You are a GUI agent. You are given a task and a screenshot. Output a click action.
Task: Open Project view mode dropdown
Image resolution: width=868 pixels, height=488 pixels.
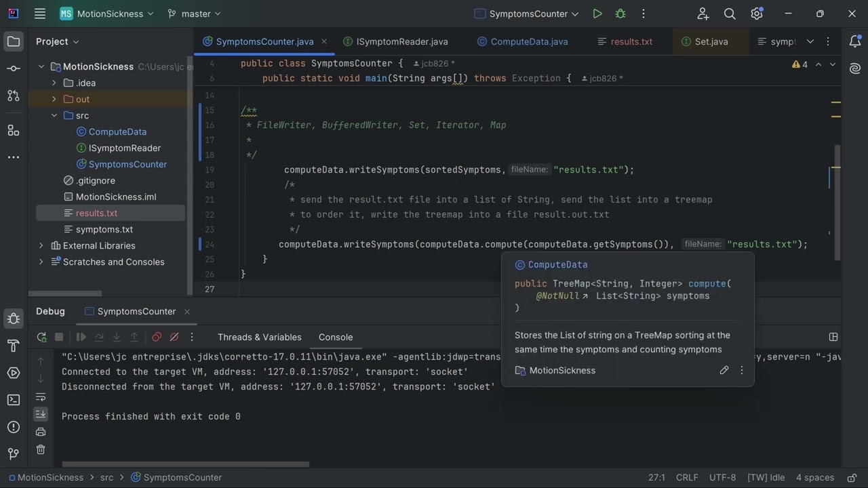(58, 41)
